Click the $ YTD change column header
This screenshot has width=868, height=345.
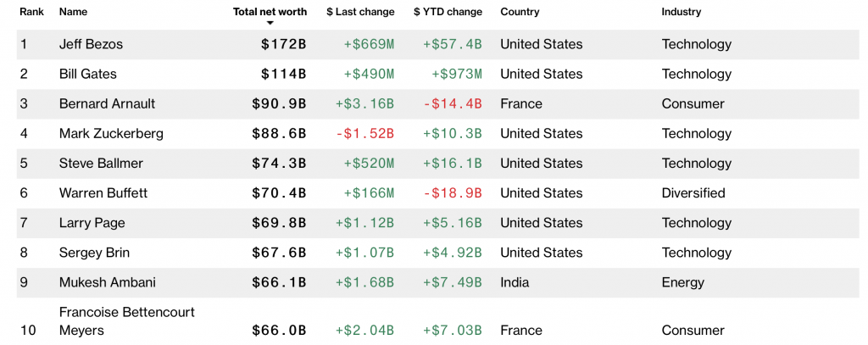tap(448, 12)
